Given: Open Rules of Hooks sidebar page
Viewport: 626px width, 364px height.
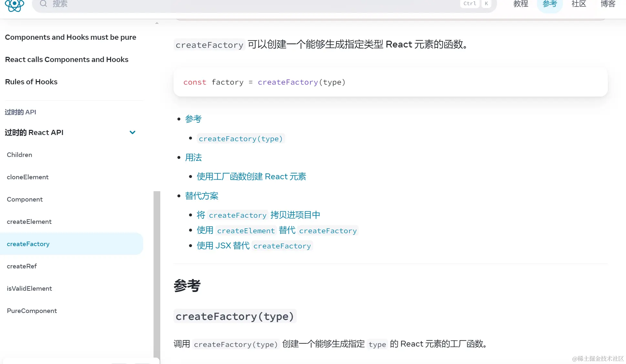Looking at the screenshot, I should [31, 82].
